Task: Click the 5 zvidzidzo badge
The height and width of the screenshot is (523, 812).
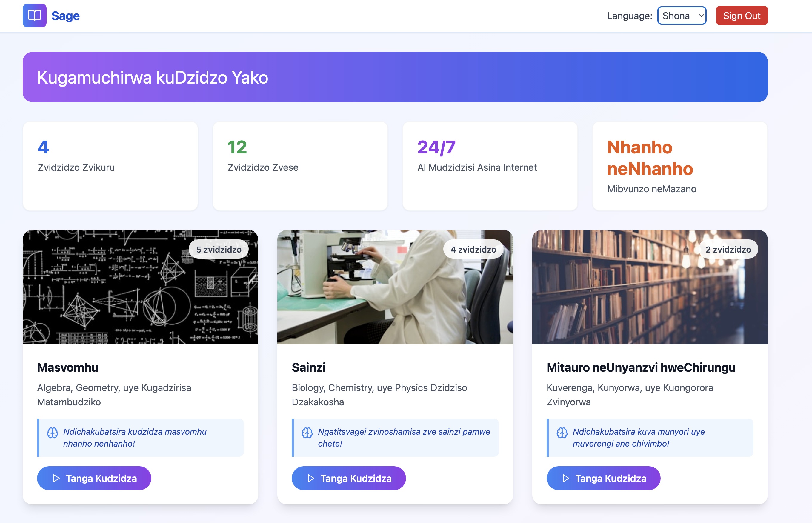Action: 218,249
